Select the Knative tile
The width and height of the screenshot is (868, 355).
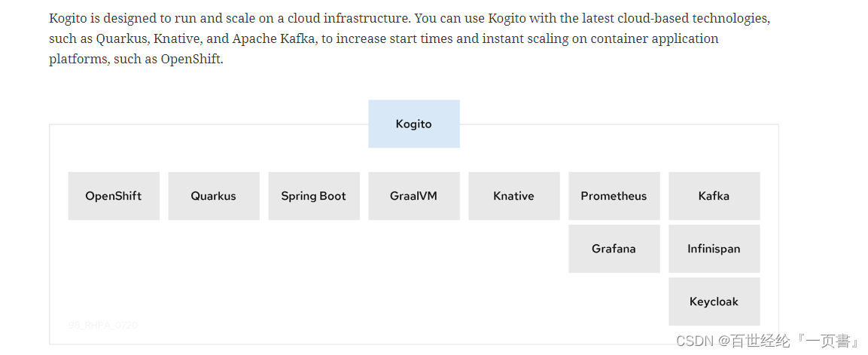click(x=514, y=196)
